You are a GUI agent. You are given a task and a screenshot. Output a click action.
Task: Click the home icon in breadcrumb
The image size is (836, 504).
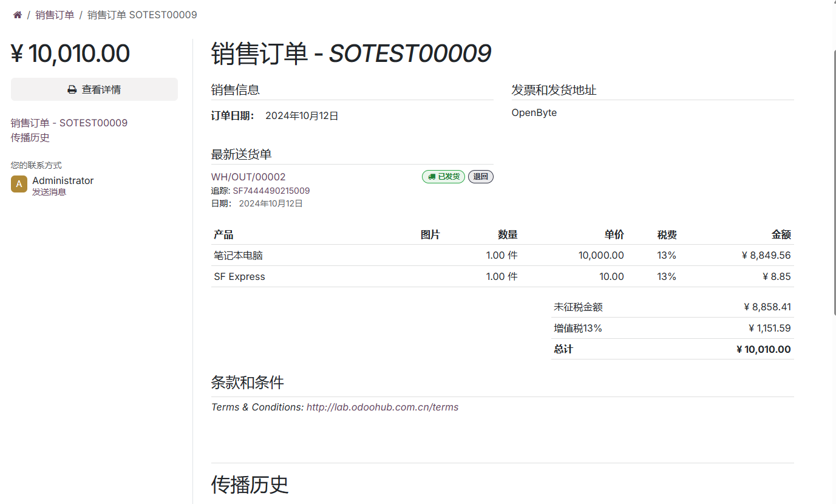coord(18,15)
